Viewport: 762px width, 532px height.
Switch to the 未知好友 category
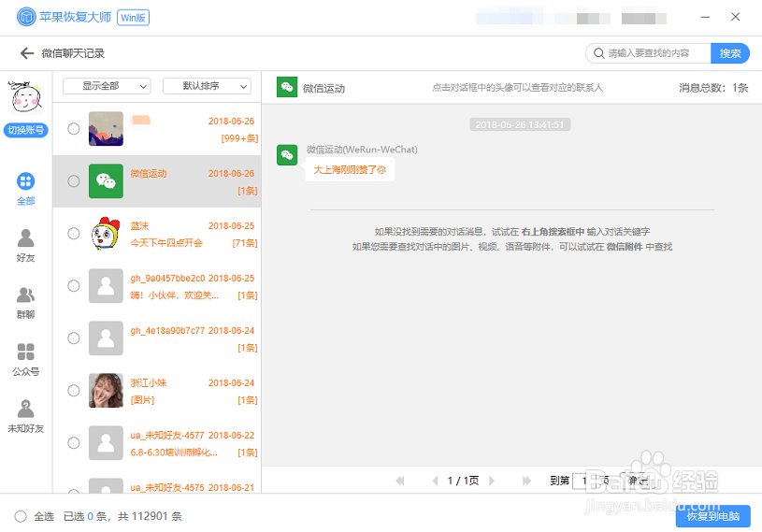coord(26,416)
